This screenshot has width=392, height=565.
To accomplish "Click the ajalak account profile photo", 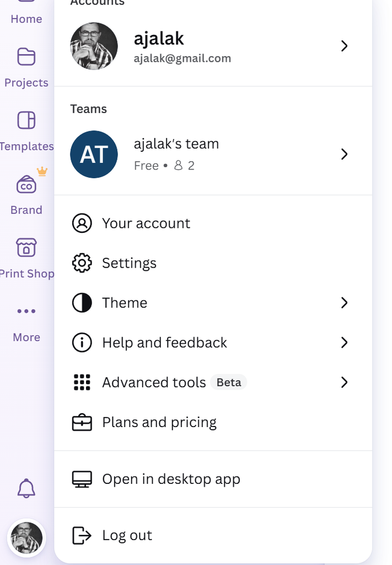I will click(x=94, y=46).
